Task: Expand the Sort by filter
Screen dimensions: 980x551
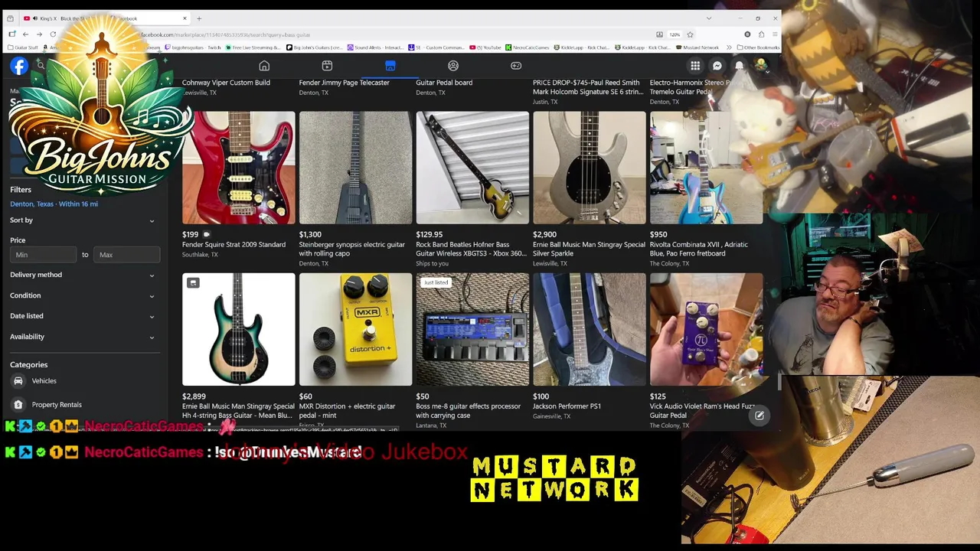Action: coord(83,220)
